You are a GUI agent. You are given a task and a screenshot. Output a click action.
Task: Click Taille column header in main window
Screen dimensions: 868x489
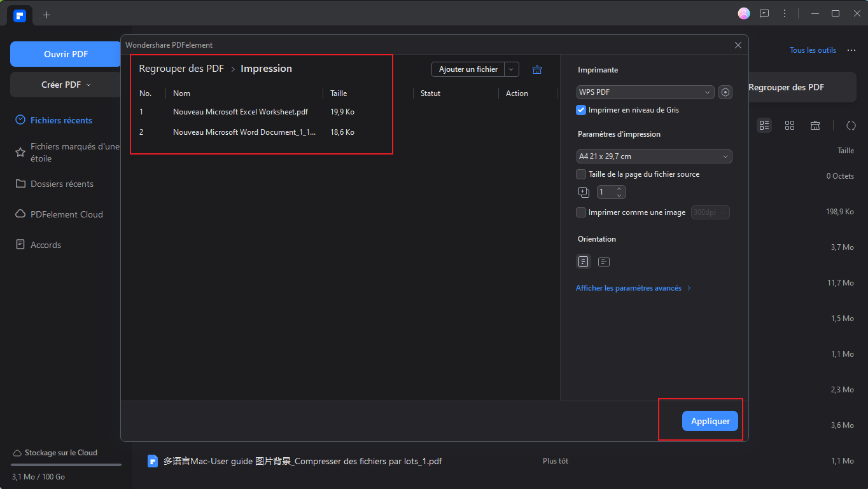click(x=846, y=151)
